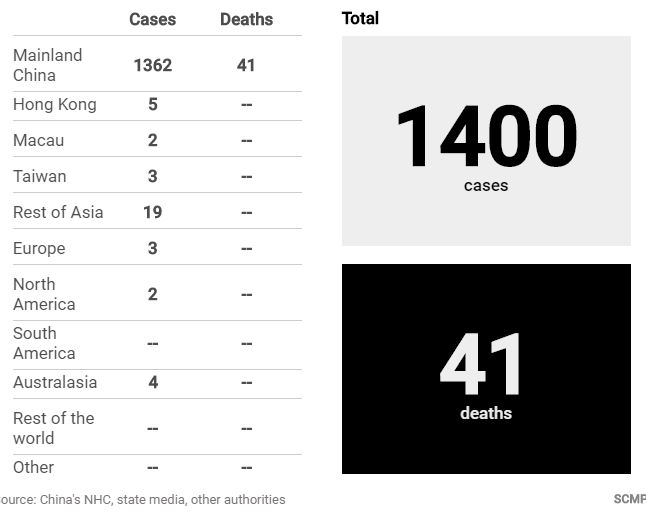Click the Cases column header
This screenshot has width=646, height=513.
[x=152, y=19]
